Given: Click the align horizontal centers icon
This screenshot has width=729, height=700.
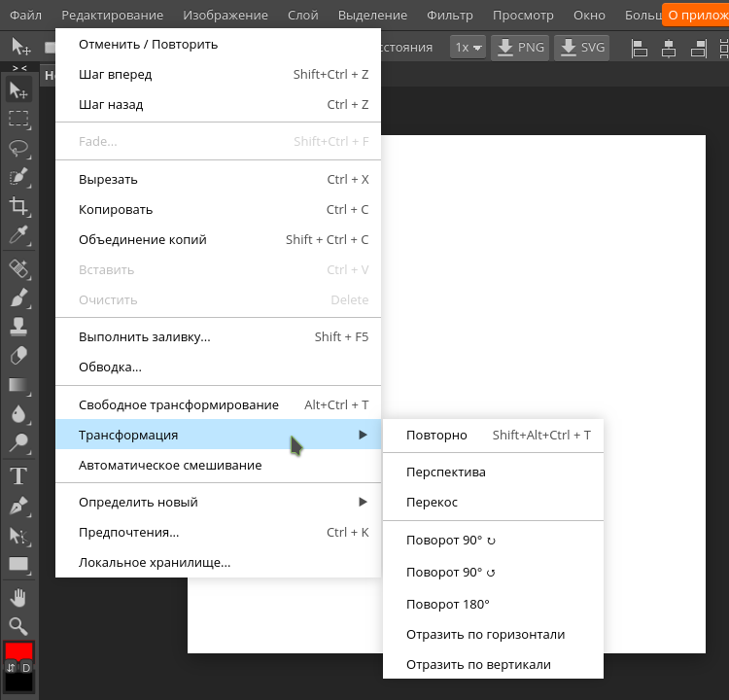Looking at the screenshot, I should pyautogui.click(x=669, y=48).
